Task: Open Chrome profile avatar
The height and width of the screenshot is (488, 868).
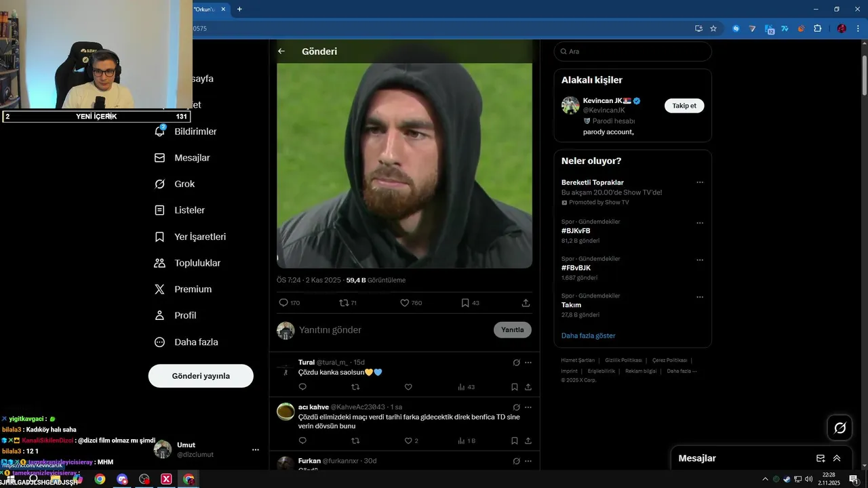Action: pyautogui.click(x=842, y=28)
